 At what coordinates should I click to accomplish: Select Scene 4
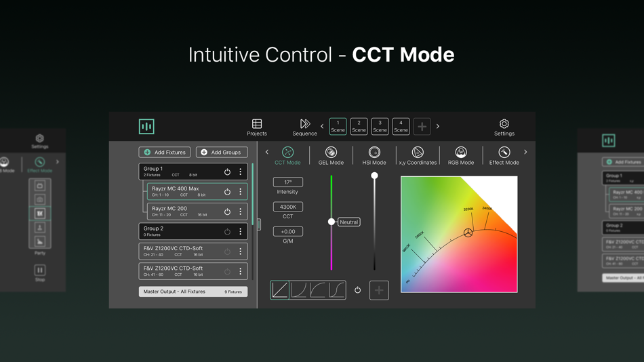[x=401, y=127]
